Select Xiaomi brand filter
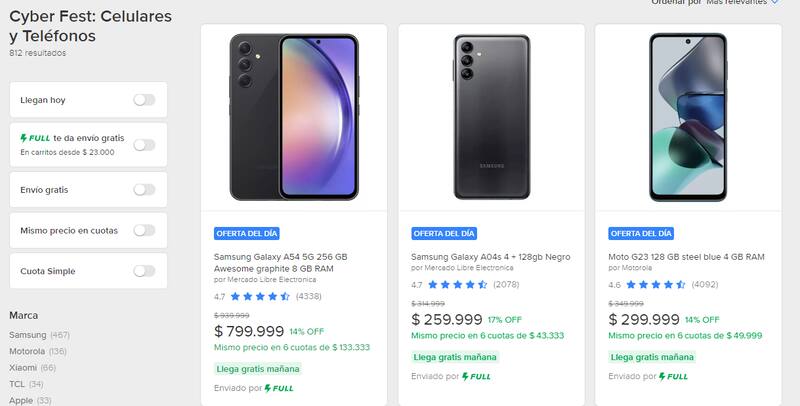Image resolution: width=800 pixels, height=406 pixels. click(x=24, y=367)
